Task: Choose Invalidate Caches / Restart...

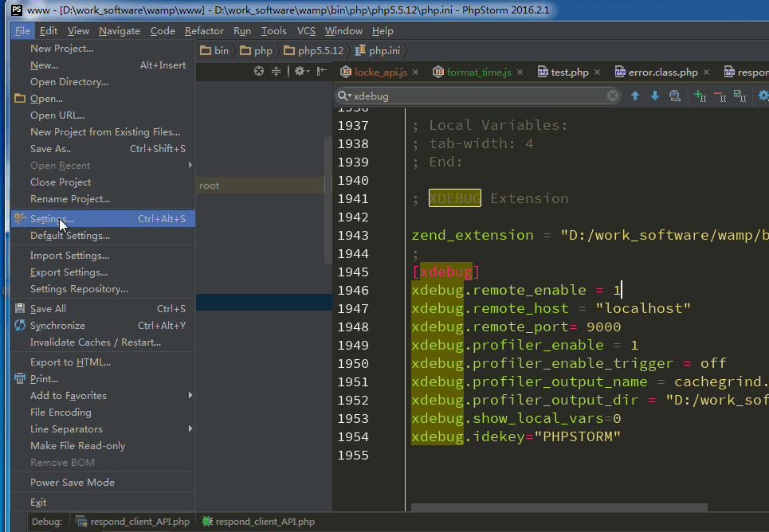Action: point(95,342)
